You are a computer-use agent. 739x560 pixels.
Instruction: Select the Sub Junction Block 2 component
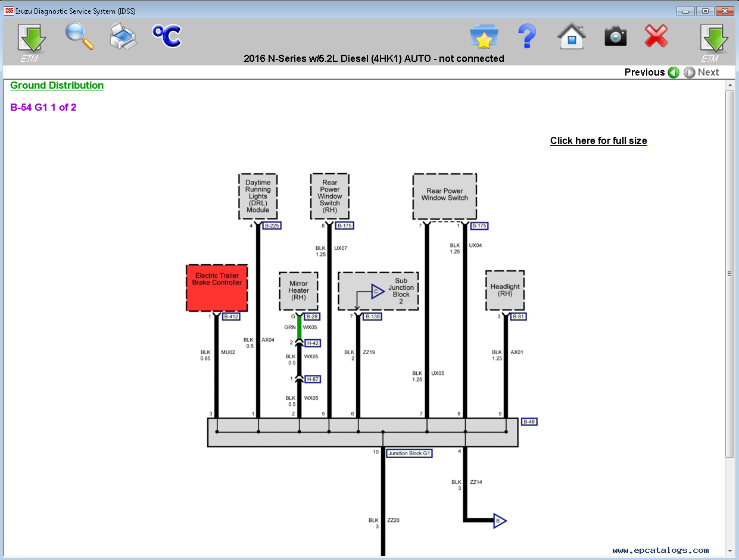[378, 291]
